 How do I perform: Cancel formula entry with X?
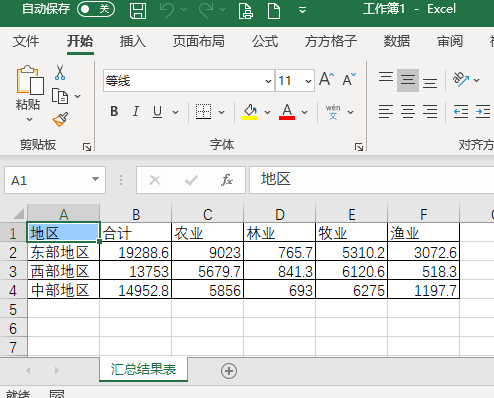155,180
